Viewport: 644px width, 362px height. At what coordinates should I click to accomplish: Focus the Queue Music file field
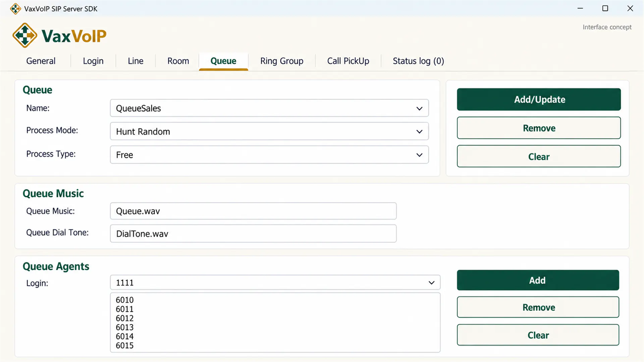tap(253, 211)
